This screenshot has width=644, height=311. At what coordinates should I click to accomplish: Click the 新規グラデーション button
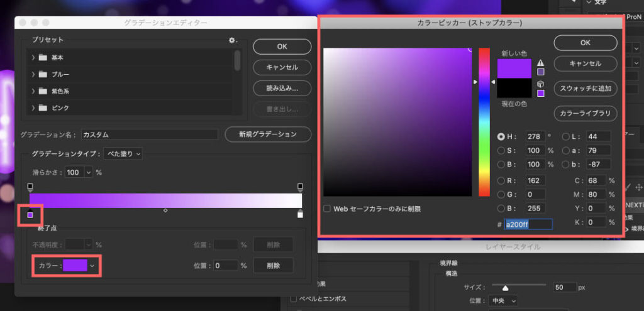(268, 134)
